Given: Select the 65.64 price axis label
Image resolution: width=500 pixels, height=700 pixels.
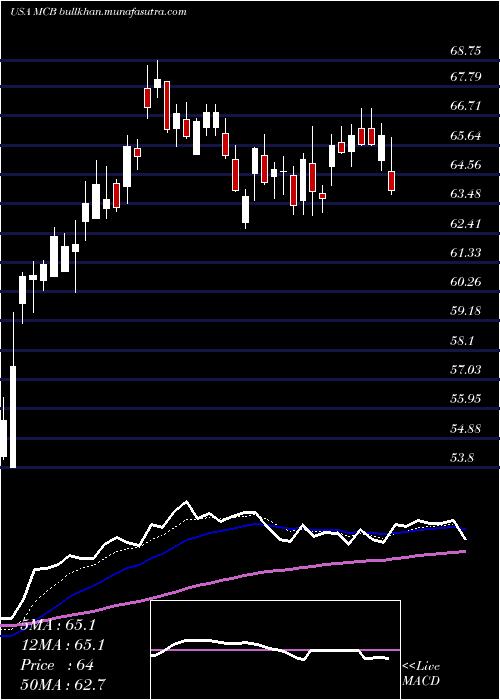Looking at the screenshot, I should (466, 135).
